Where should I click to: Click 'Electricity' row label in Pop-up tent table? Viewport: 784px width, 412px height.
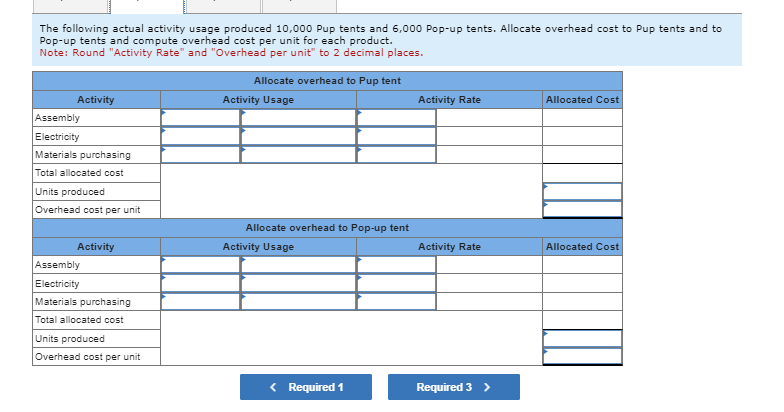coord(57,284)
